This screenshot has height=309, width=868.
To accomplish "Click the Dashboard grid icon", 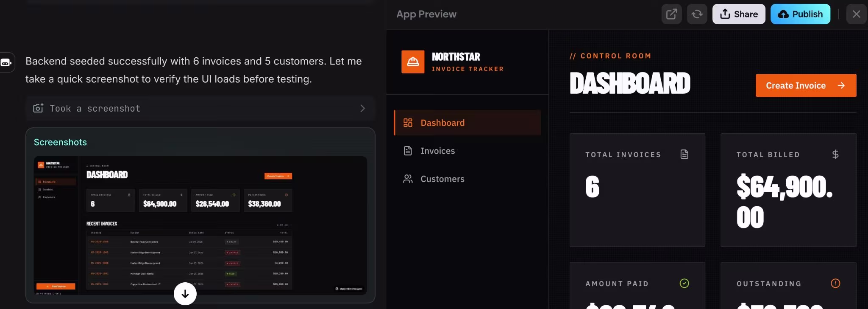I will point(408,123).
